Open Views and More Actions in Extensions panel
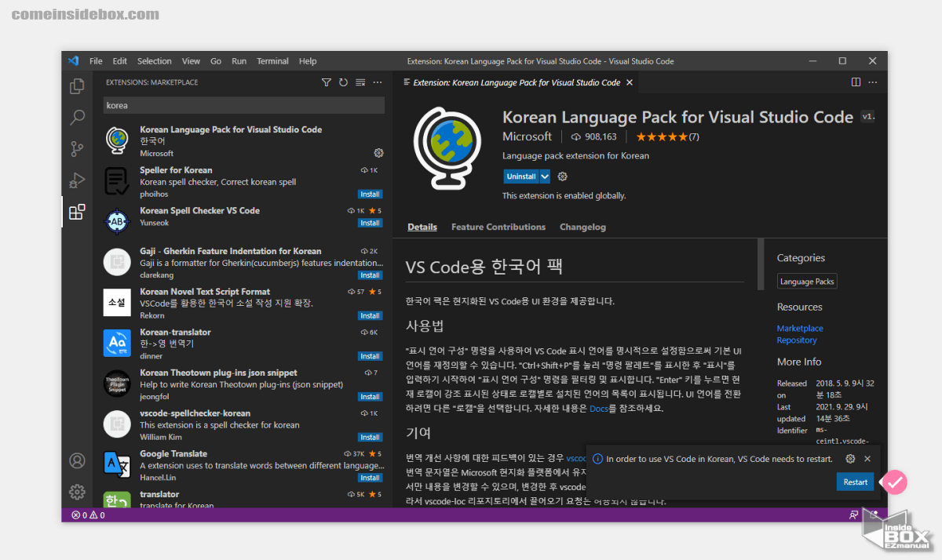The height and width of the screenshot is (560, 942). (378, 82)
